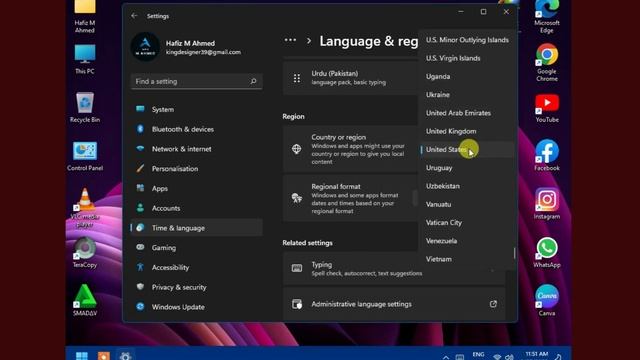Open YouTube desktop shortcut
This screenshot has width=640, height=360.
coord(547,108)
